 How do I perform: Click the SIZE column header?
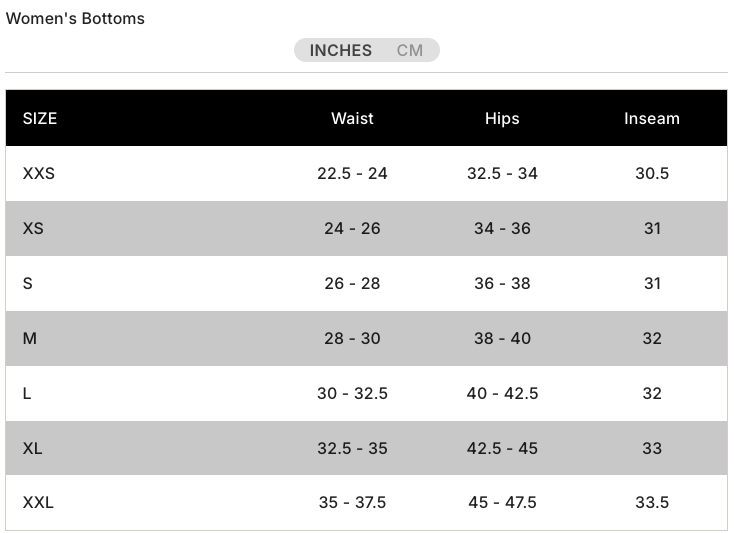(x=40, y=118)
